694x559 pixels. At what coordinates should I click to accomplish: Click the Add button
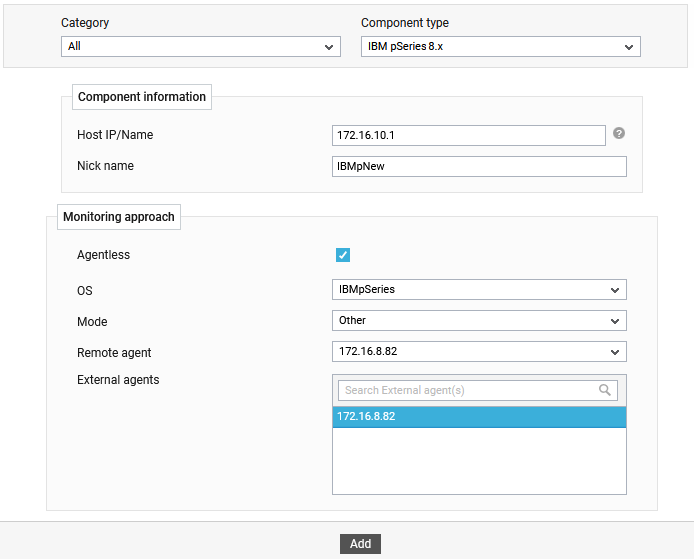pyautogui.click(x=360, y=544)
